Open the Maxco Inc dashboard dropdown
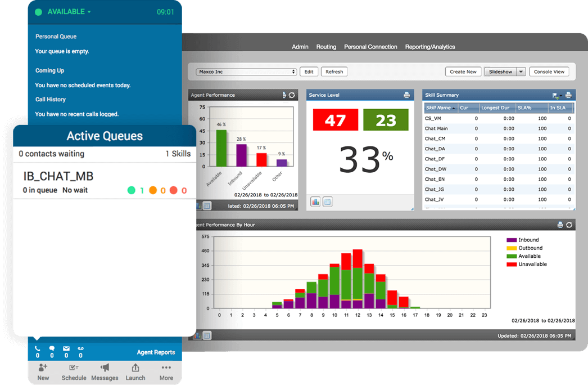The width and height of the screenshot is (588, 385). pos(246,72)
